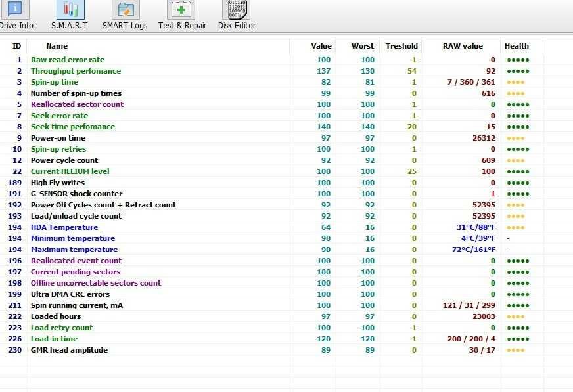Click the Spin-up time attribute name
The image size is (573, 392).
click(55, 82)
